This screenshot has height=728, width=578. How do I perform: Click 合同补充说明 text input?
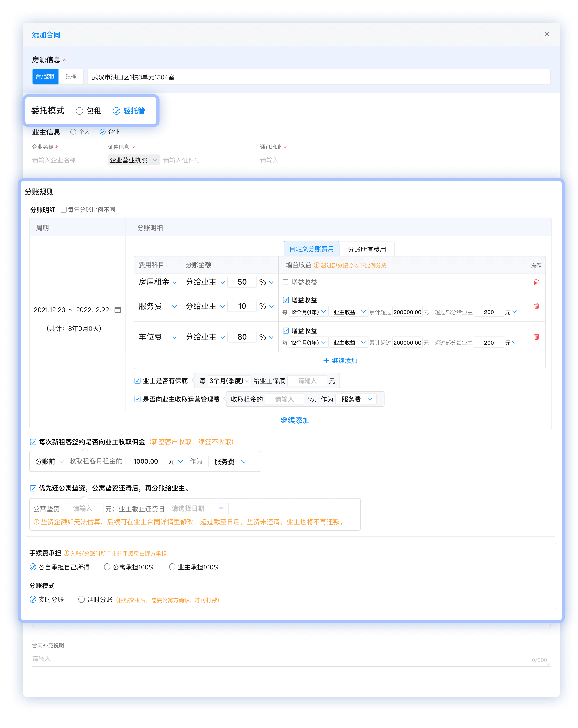(x=291, y=659)
